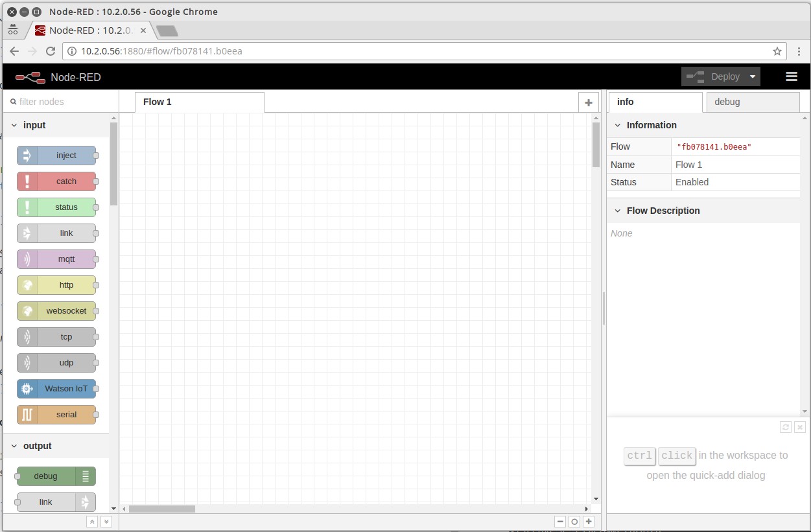
Task: Select the Watson IoT node
Action: pyautogui.click(x=56, y=389)
